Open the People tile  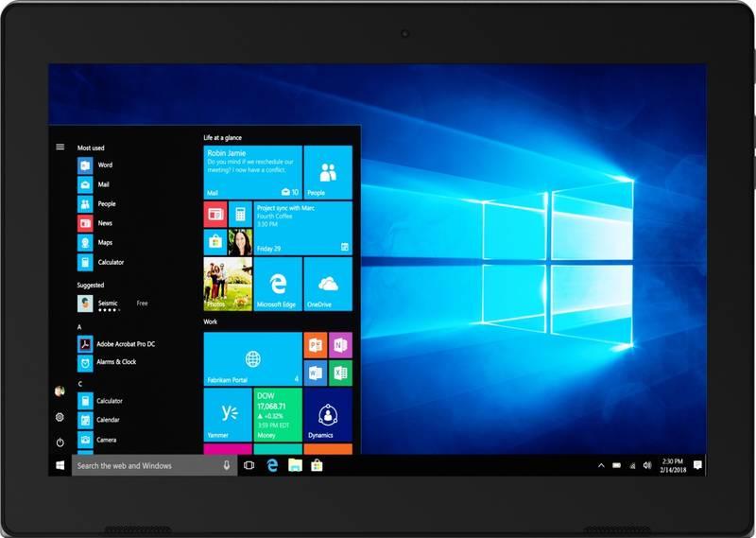click(x=328, y=172)
